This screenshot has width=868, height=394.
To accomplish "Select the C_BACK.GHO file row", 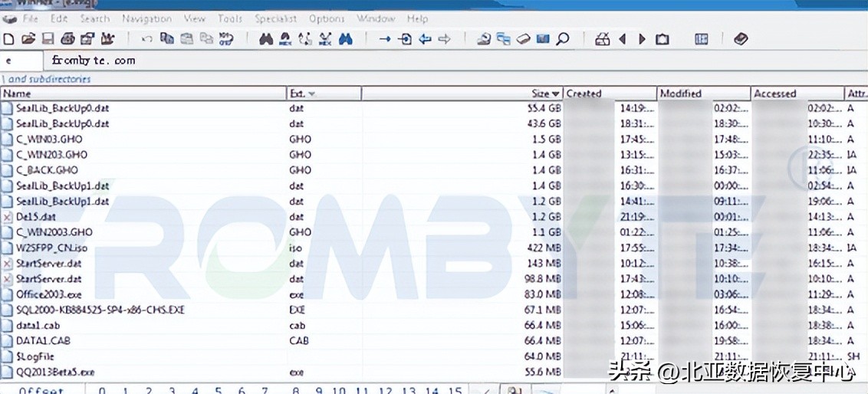I will [x=434, y=170].
